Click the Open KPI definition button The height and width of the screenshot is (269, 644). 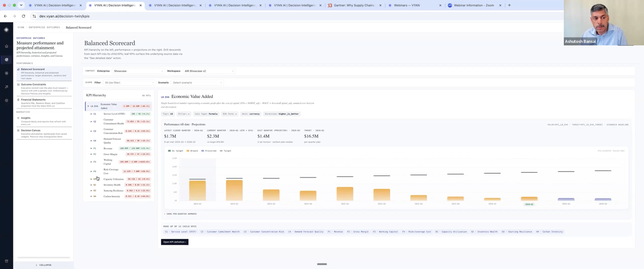(x=174, y=242)
